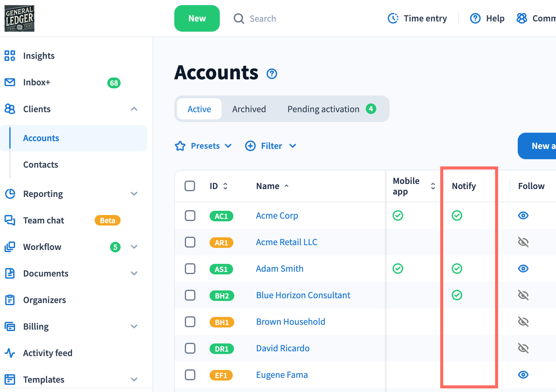Expand the Reporting sidebar section
The image size is (556, 392).
[134, 194]
